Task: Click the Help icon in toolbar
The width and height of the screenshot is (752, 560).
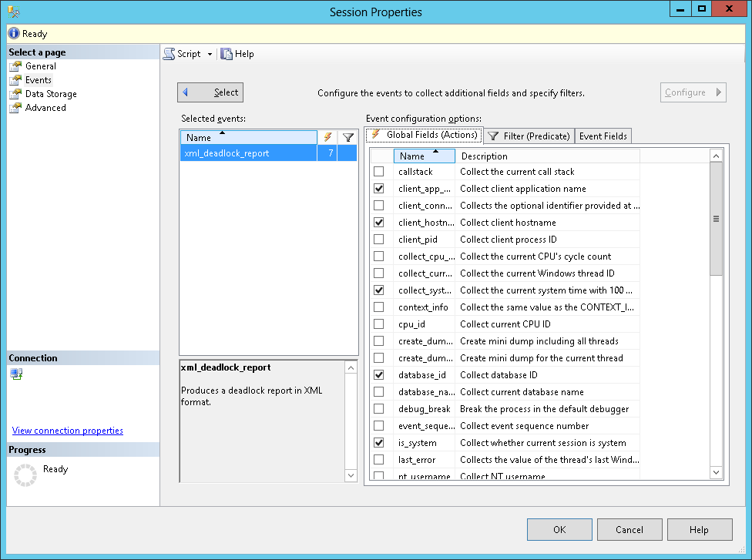Action: (227, 54)
